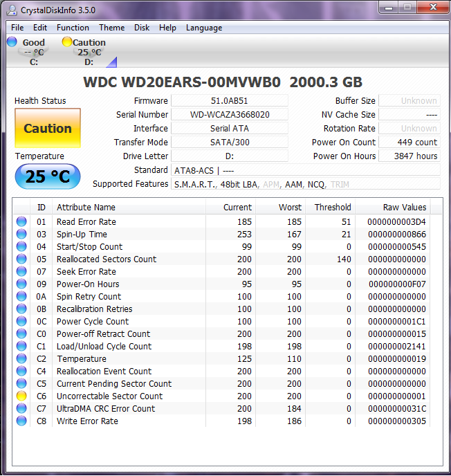Select the Spin-Up Time worst value 167
451x476 pixels.
point(294,235)
